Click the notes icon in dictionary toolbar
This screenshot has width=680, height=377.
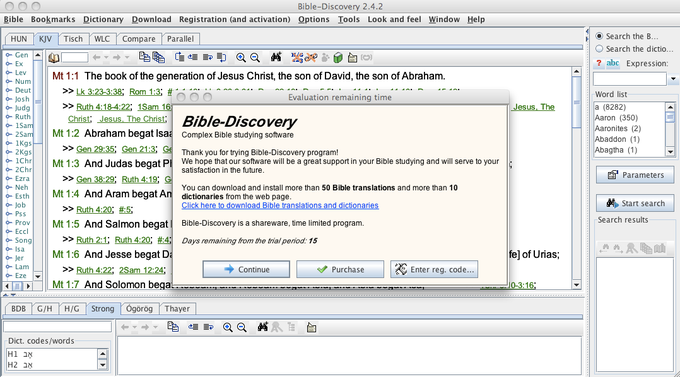[x=311, y=327]
